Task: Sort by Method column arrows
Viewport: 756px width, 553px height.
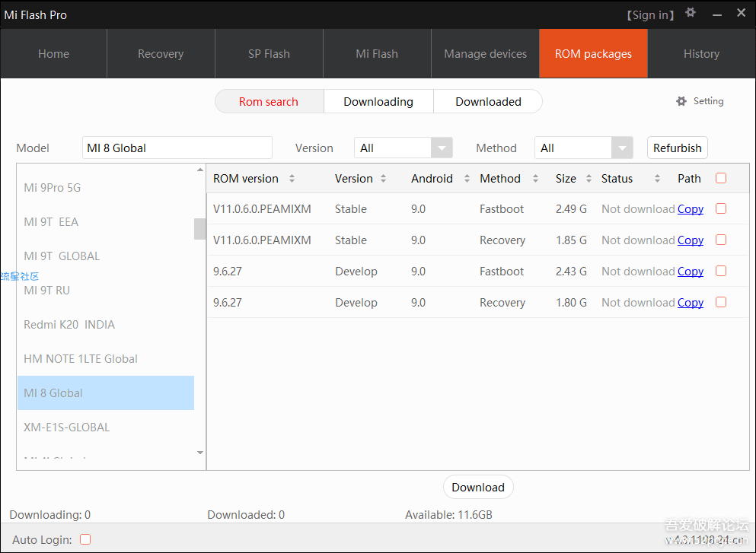Action: pos(535,179)
